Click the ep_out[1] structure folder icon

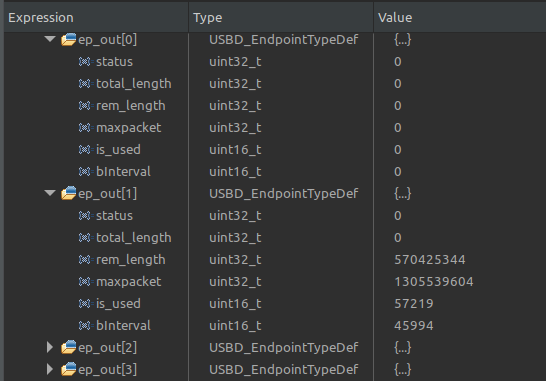(69, 193)
